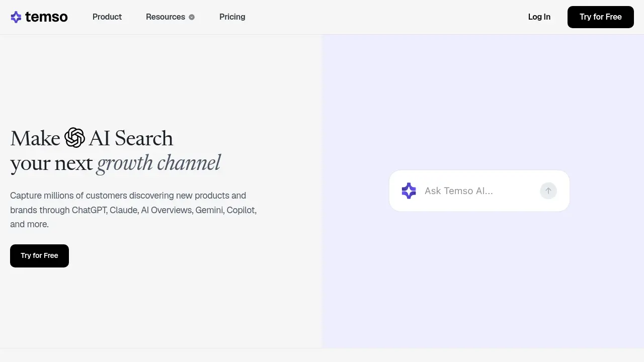Click the Temso logo star icon in the navbar
Screen dimensions: 644x362
[16, 17]
